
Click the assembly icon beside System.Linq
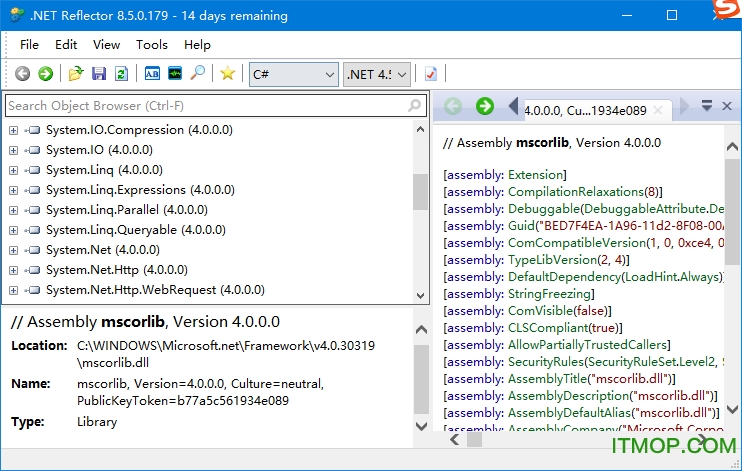pyautogui.click(x=33, y=170)
